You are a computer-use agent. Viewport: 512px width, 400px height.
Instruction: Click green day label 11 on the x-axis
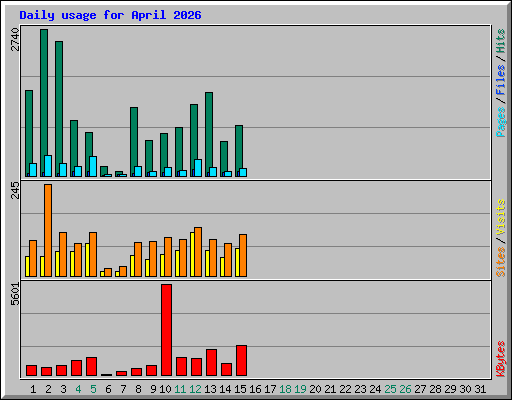(180, 389)
